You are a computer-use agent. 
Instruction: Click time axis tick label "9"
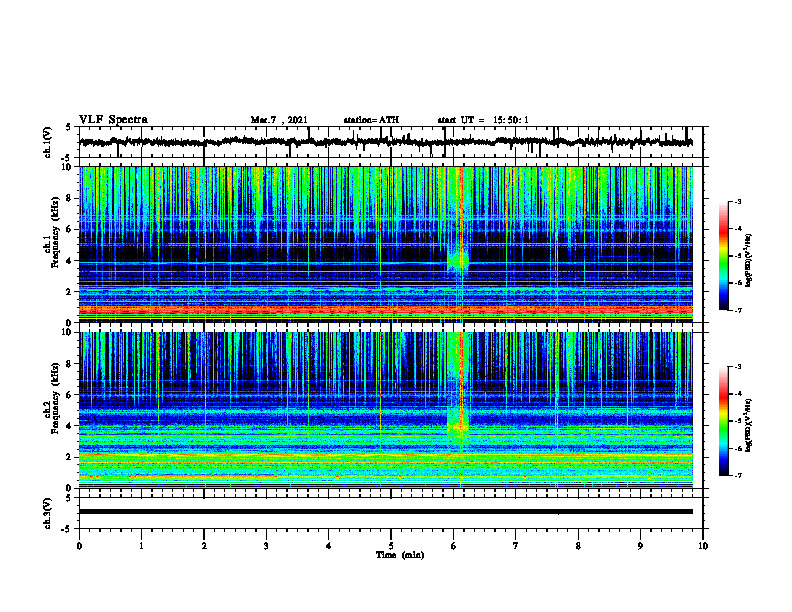[640, 546]
